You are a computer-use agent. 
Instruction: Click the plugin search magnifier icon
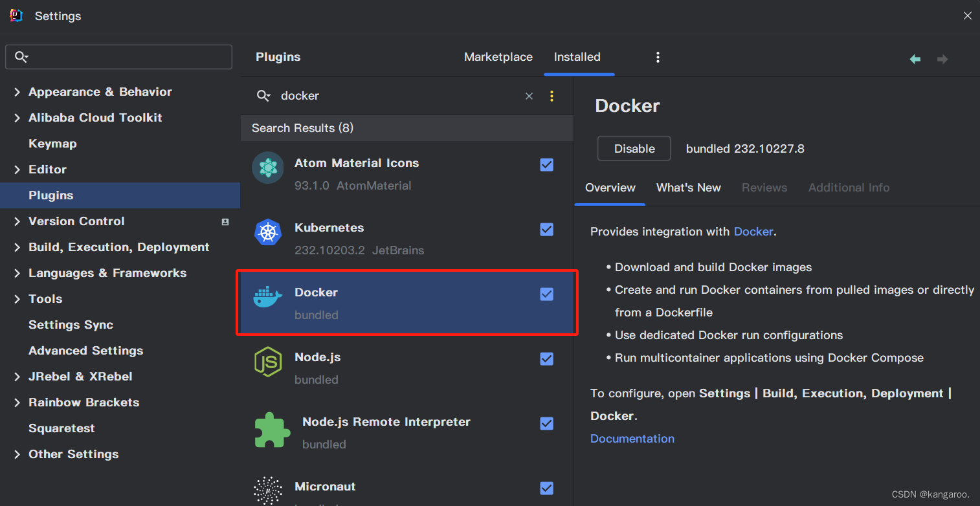pos(263,96)
